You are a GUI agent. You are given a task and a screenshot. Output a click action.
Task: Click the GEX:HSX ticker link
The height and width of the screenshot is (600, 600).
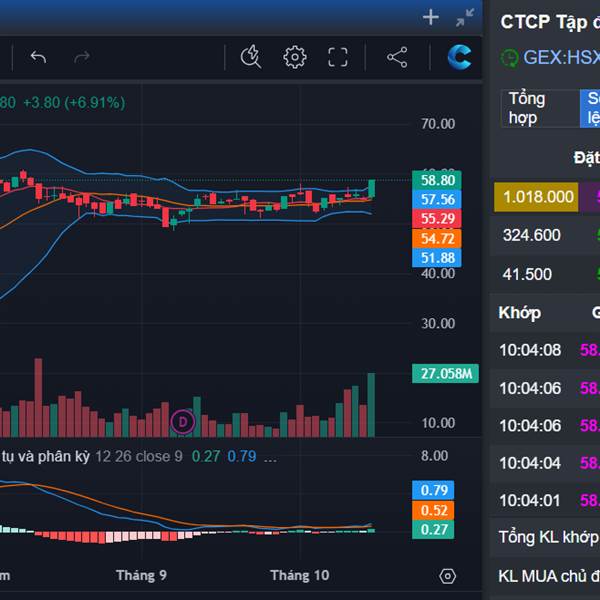click(561, 58)
